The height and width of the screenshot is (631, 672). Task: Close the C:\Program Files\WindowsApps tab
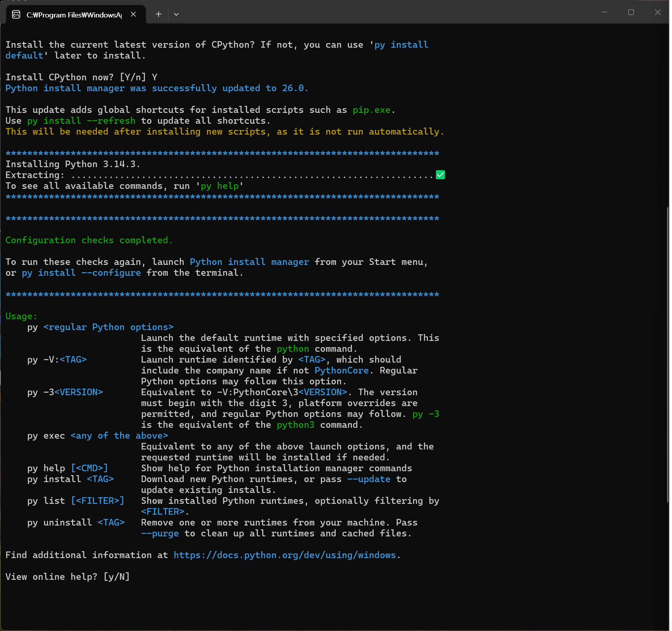(x=133, y=14)
